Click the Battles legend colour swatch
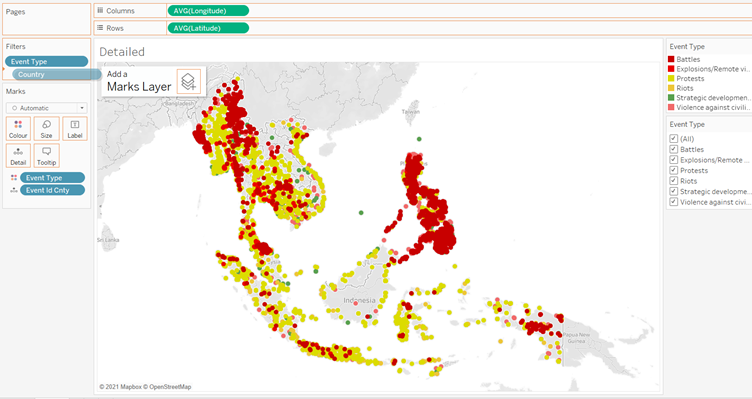 point(671,59)
